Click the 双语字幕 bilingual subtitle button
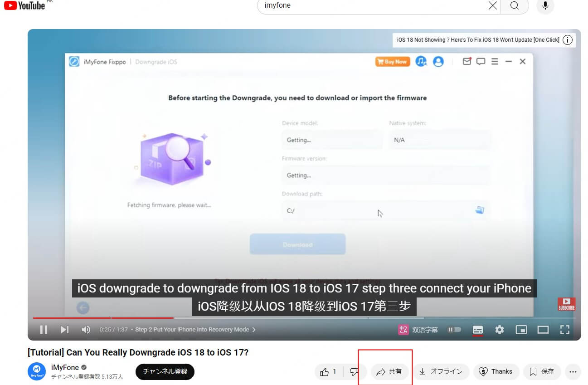This screenshot has width=588, height=385. point(418,330)
